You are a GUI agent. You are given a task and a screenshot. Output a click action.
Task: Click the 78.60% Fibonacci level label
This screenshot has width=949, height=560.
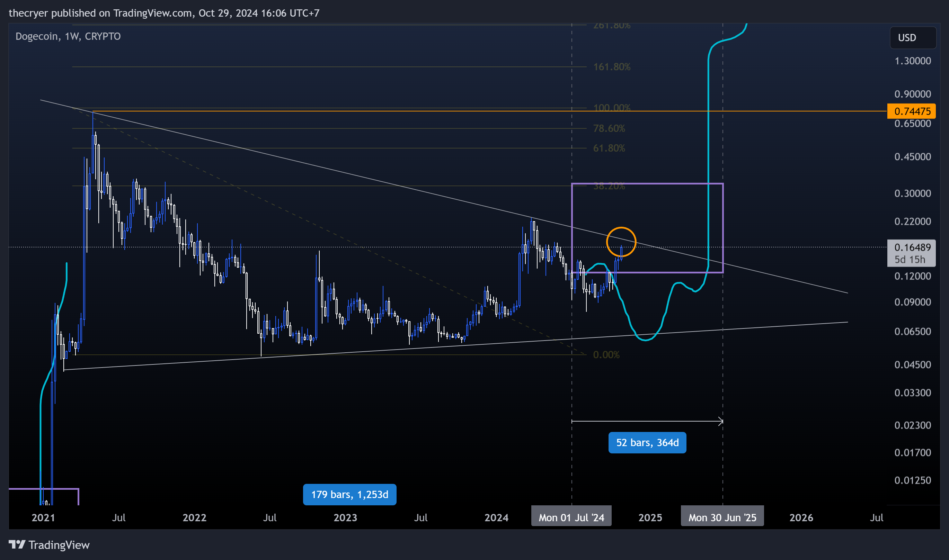click(609, 128)
